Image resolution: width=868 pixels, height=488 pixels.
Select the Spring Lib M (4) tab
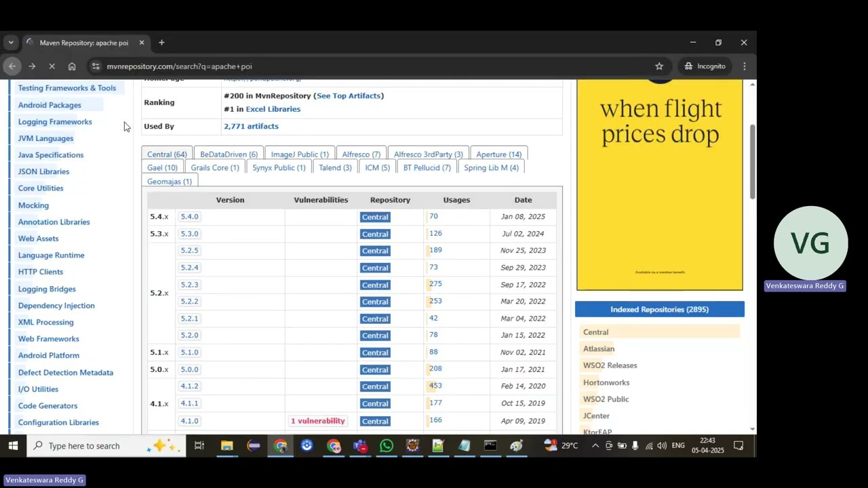[491, 168]
